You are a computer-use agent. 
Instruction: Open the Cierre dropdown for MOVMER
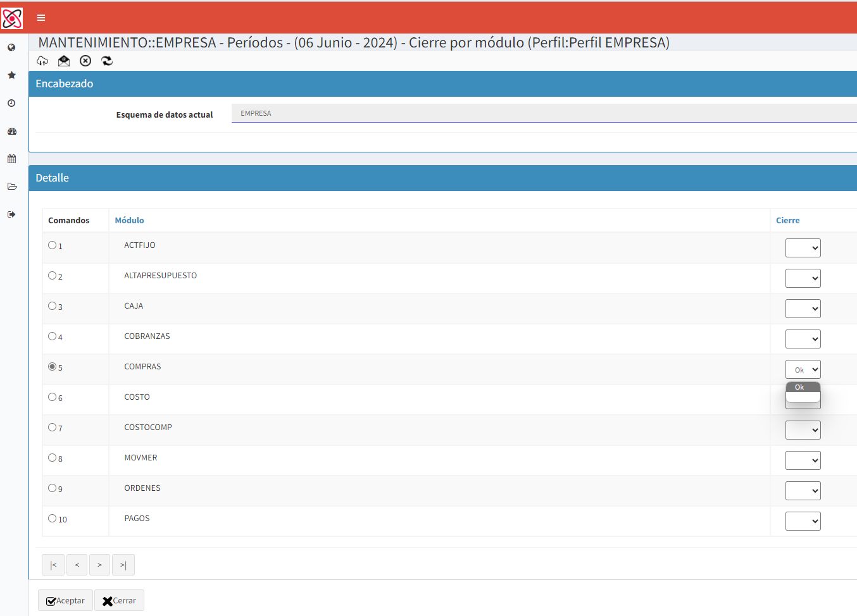click(x=803, y=460)
